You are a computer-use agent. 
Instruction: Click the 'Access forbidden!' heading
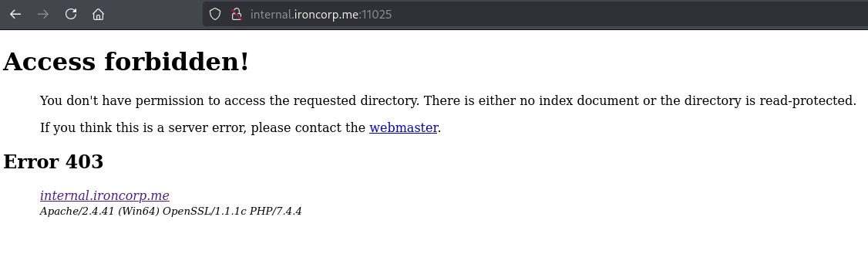coord(126,62)
